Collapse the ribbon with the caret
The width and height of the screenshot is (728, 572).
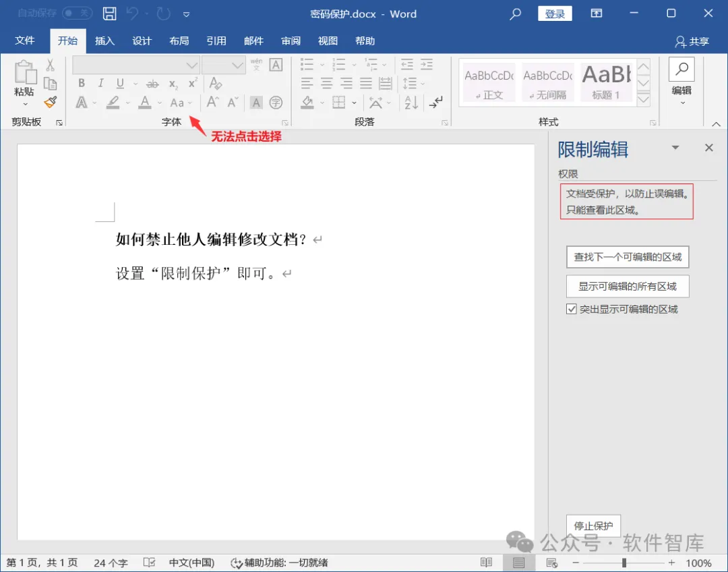[716, 124]
